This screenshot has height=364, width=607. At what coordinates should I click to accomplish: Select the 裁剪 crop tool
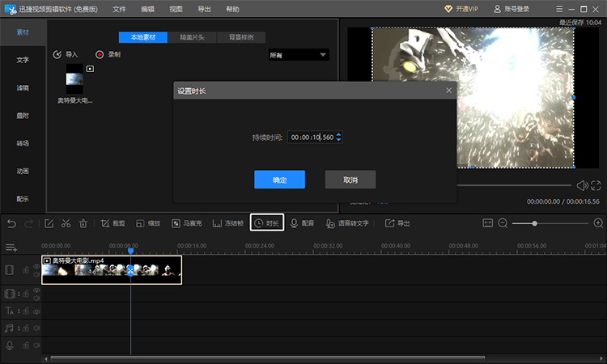[x=112, y=223]
